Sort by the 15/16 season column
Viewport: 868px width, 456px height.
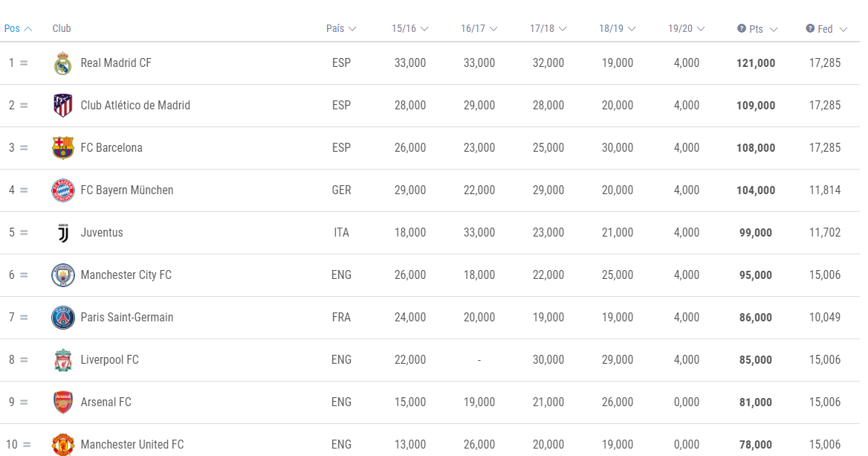(410, 28)
